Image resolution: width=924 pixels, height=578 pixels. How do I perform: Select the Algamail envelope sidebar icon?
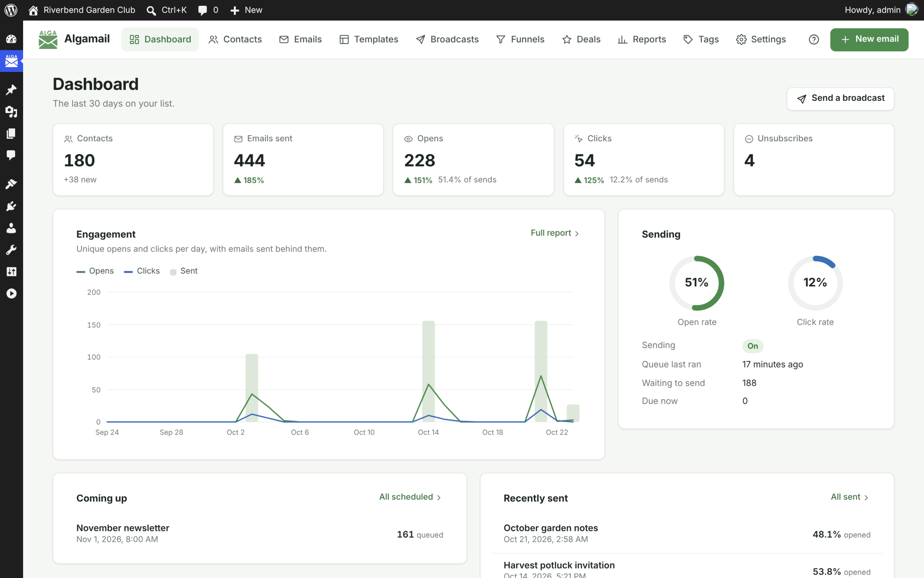tap(11, 61)
